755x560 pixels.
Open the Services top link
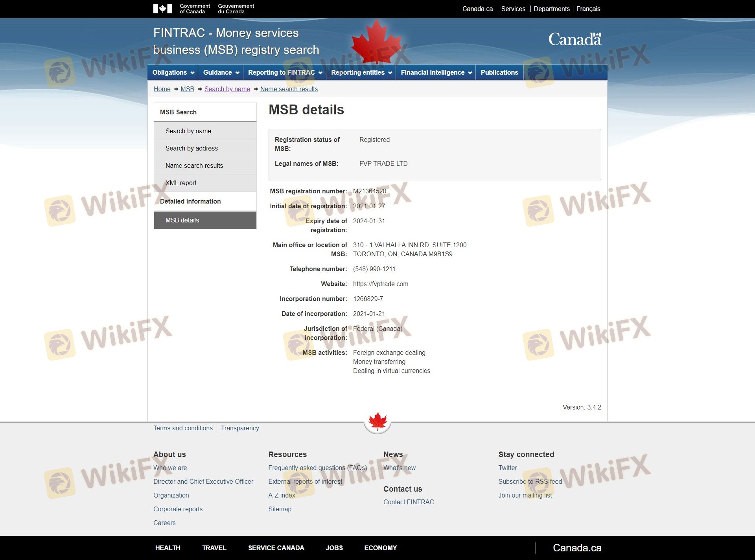coord(513,9)
